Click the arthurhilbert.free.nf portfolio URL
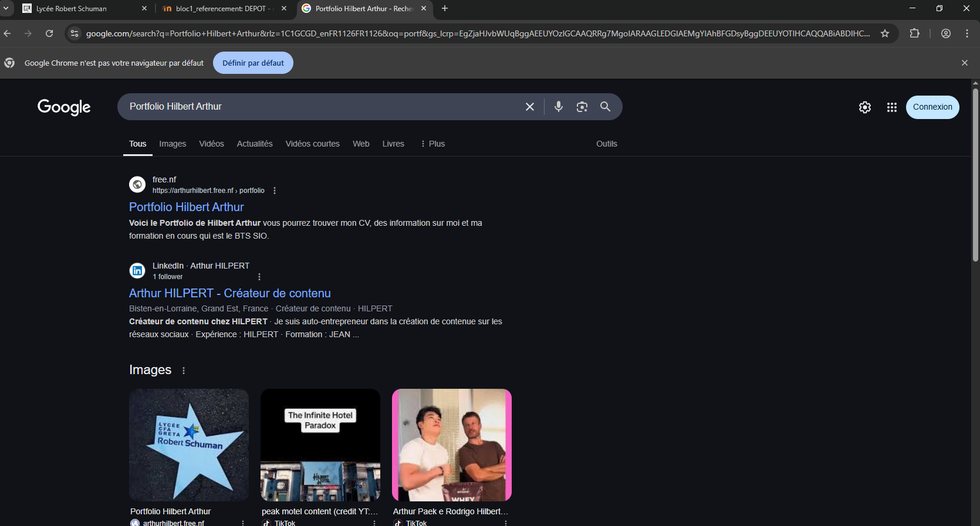Image resolution: width=980 pixels, height=526 pixels. tap(208, 191)
